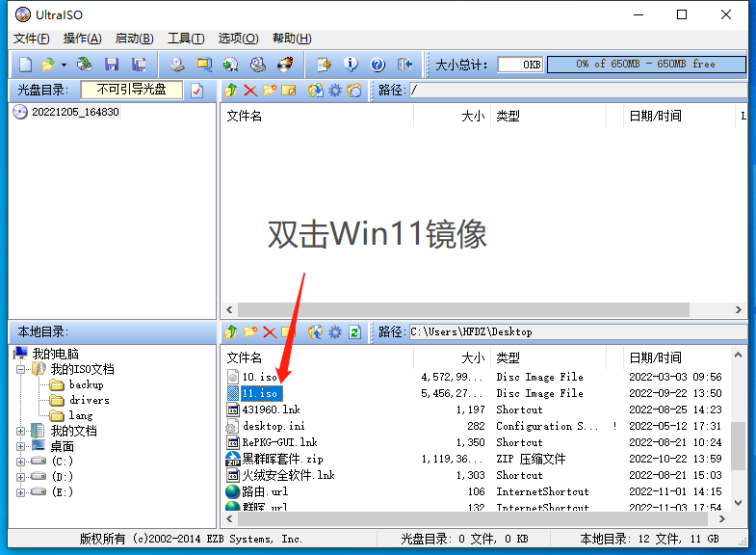Select 我的电脑 in local tree

56,354
